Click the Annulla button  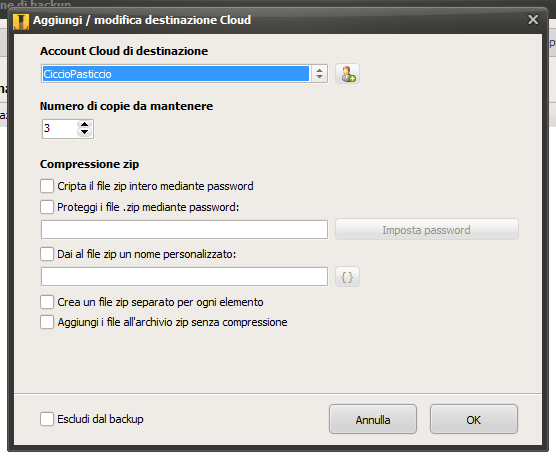click(x=373, y=419)
